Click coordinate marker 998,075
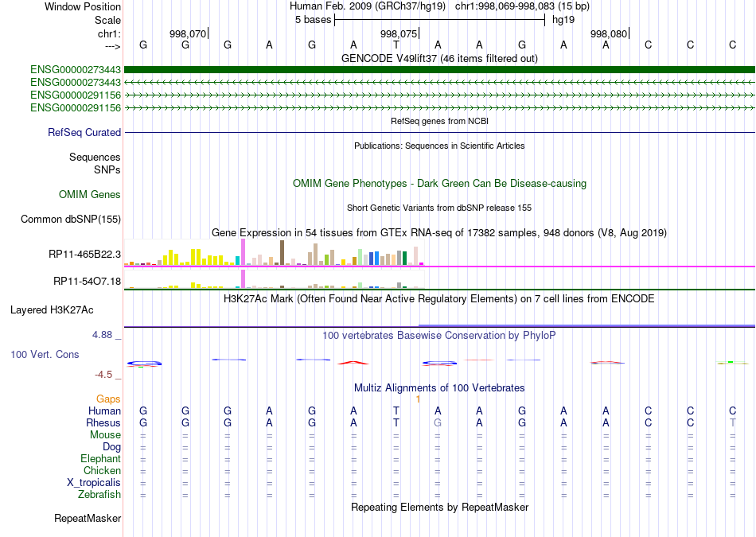Viewport: 756px width, 537px height. (x=399, y=33)
